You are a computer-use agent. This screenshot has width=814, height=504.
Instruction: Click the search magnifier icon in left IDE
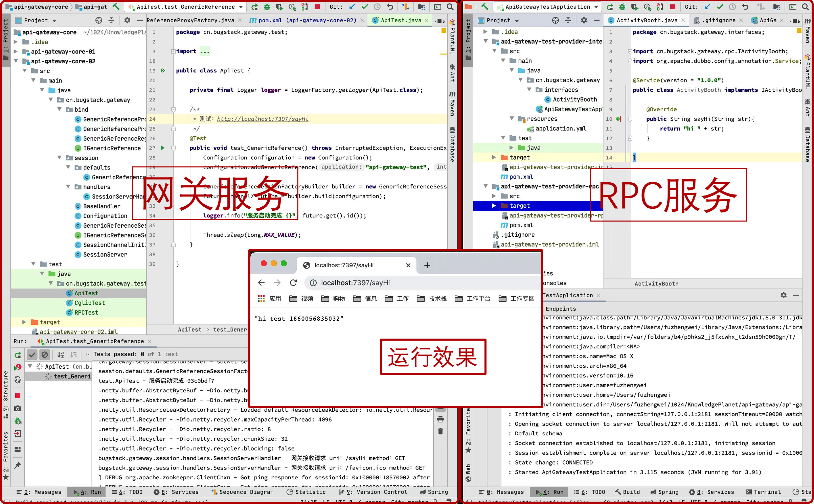tap(450, 6)
